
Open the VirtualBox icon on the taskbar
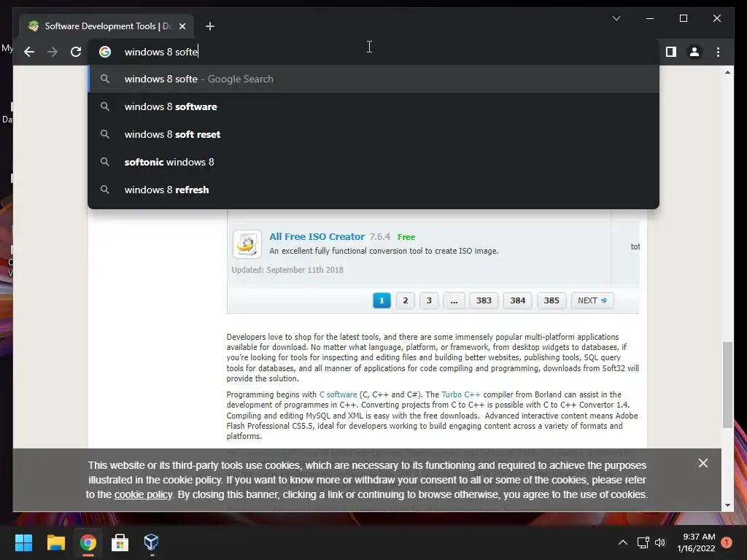(152, 542)
